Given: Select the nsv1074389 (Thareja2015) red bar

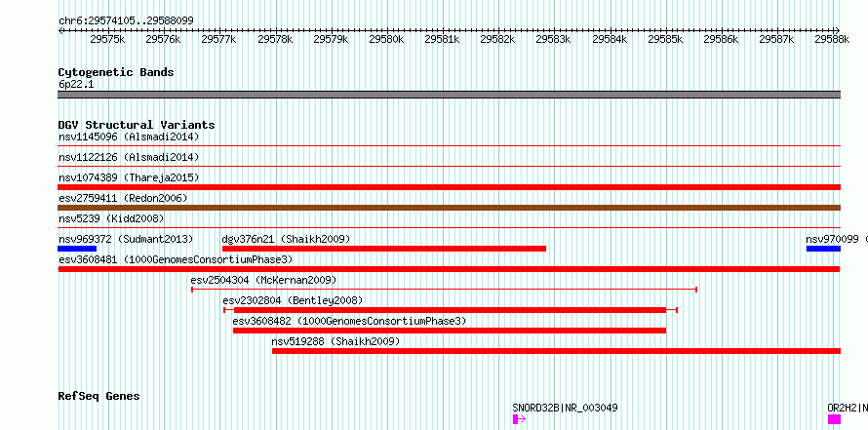Looking at the screenshot, I should coord(450,187).
